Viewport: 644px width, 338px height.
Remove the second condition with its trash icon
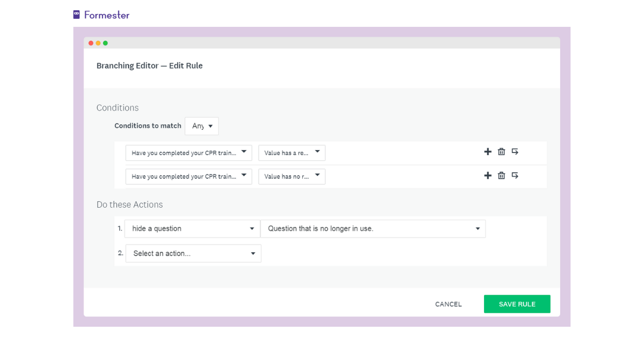[x=501, y=175]
